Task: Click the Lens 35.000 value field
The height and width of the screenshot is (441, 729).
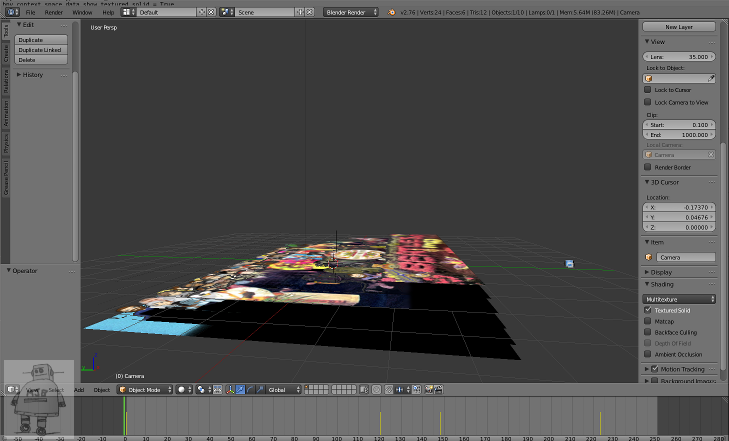Action: click(679, 57)
